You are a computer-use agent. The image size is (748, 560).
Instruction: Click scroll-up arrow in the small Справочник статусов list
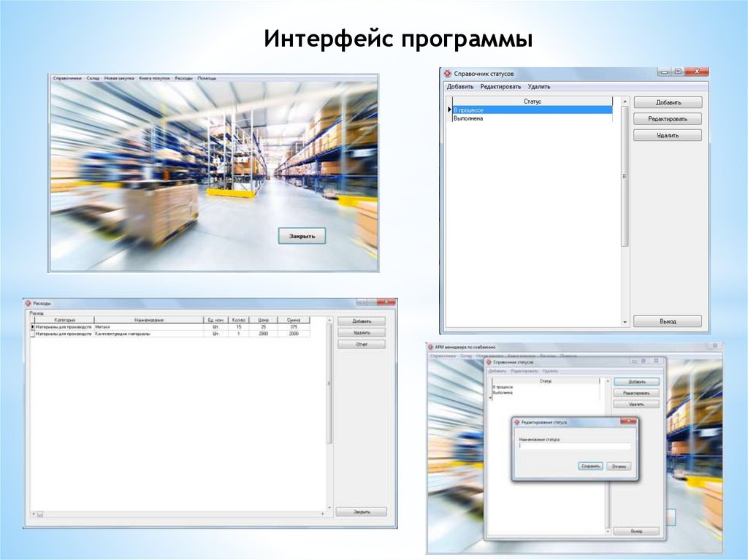click(x=608, y=382)
